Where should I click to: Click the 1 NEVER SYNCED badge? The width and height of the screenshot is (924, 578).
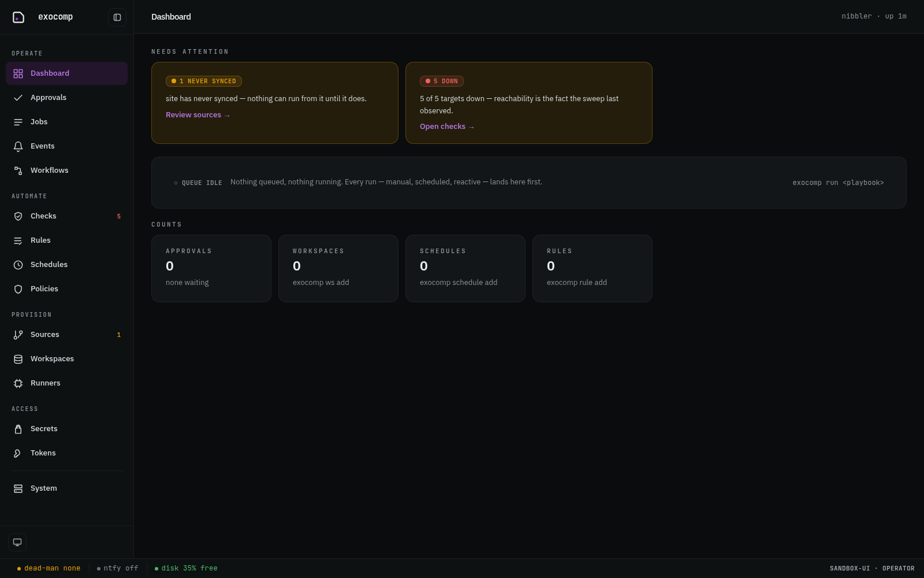(x=204, y=81)
